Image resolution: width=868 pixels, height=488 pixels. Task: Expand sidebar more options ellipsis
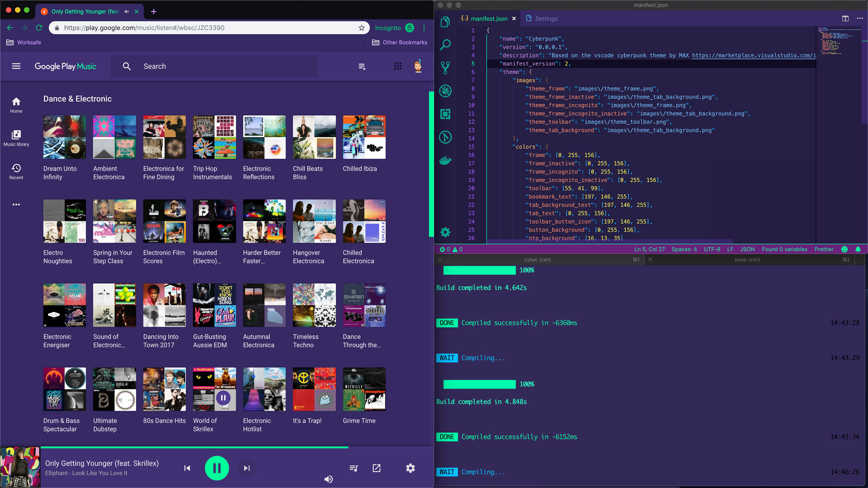point(16,204)
